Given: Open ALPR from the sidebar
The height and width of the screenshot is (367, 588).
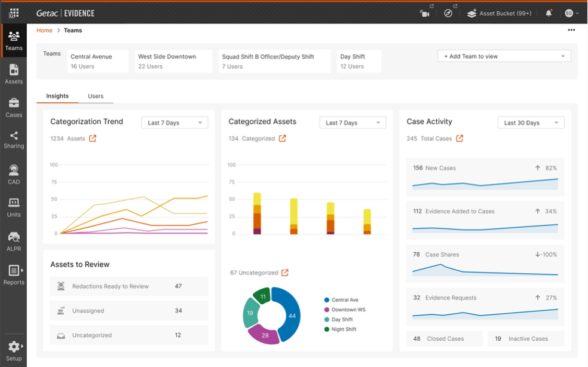Looking at the screenshot, I should pyautogui.click(x=13, y=241).
